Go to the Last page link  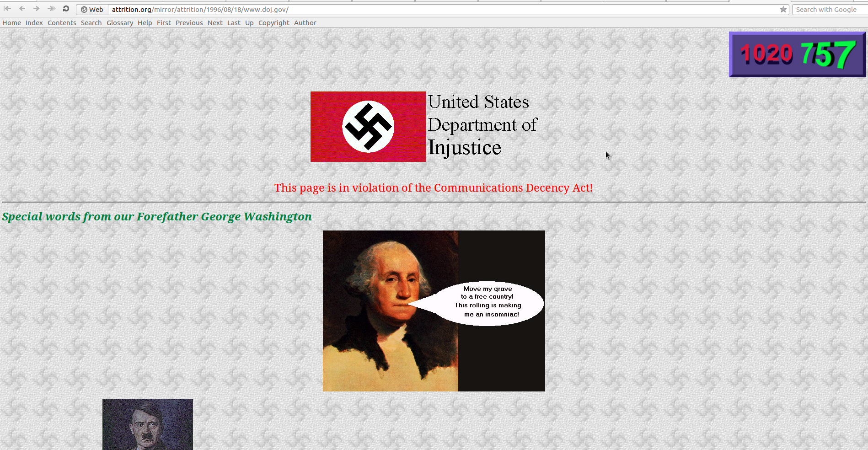click(234, 23)
